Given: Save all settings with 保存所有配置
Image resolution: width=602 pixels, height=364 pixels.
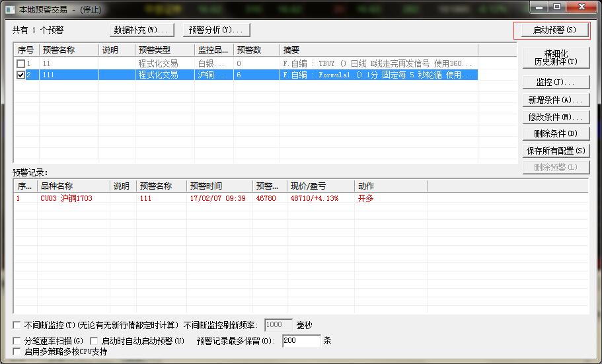Looking at the screenshot, I should [x=555, y=151].
